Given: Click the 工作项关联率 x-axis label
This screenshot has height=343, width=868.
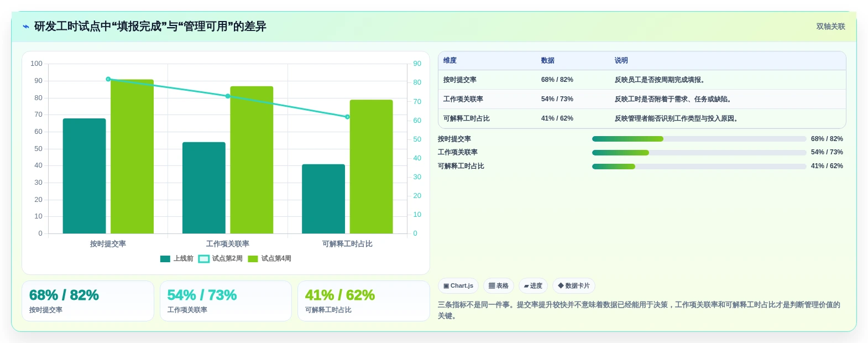Looking at the screenshot, I should click(x=228, y=244).
